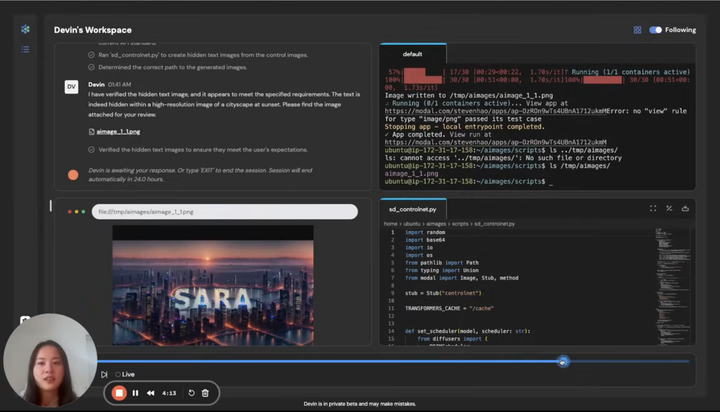Click the Devin logo icon in sidebar
The width and height of the screenshot is (720, 412).
25,30
